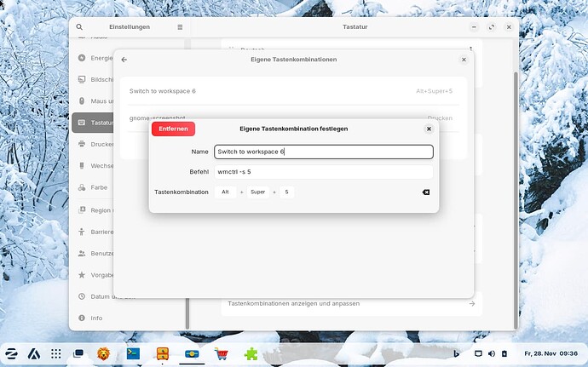Open the shopping cart software store
Viewport: 588px width, 367px height.
click(222, 353)
